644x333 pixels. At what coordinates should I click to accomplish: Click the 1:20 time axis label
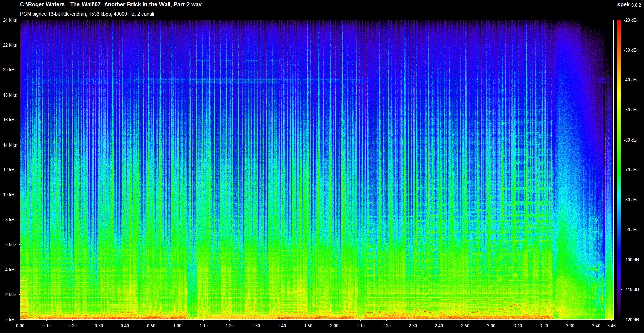(x=229, y=326)
